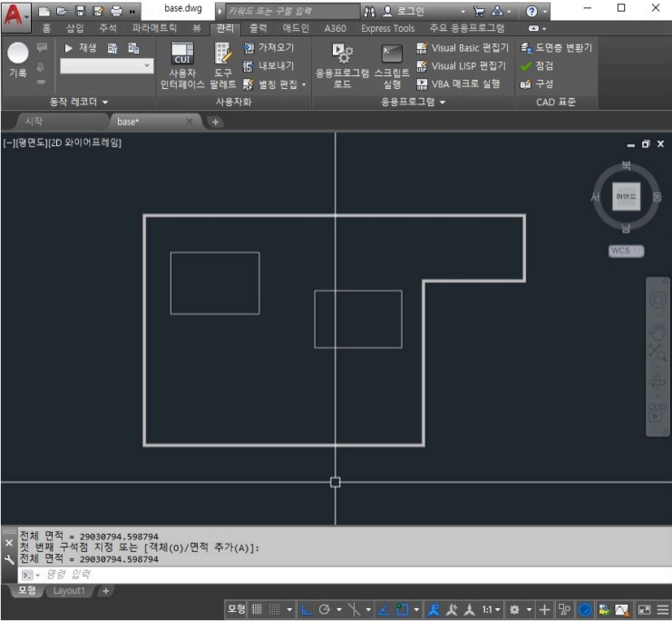Click the wrench customize icon by command line

point(8,559)
